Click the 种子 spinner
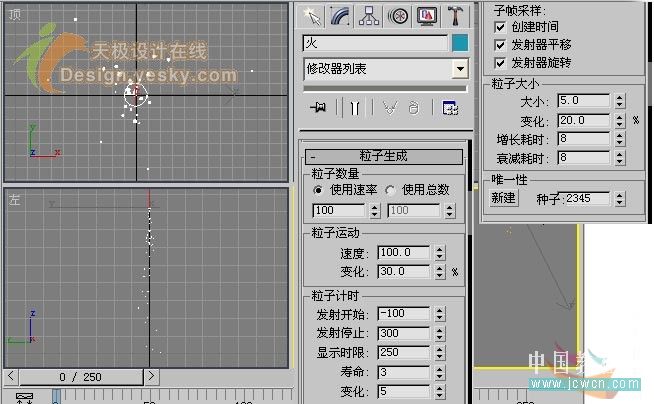The image size is (654, 404). [x=620, y=198]
